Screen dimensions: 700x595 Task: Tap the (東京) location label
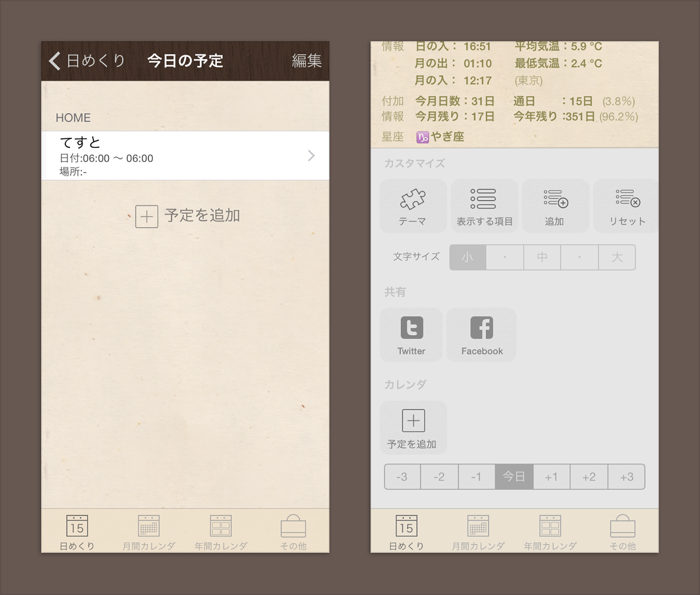(528, 80)
